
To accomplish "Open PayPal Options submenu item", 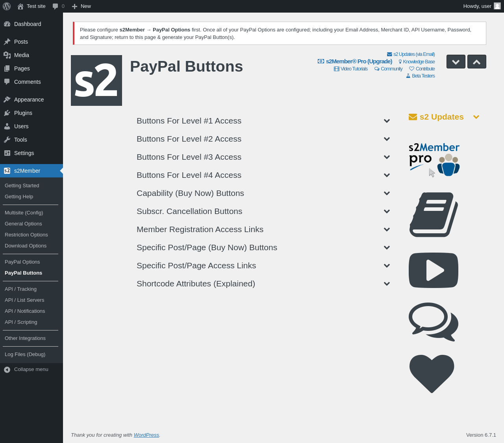I will [31, 262].
